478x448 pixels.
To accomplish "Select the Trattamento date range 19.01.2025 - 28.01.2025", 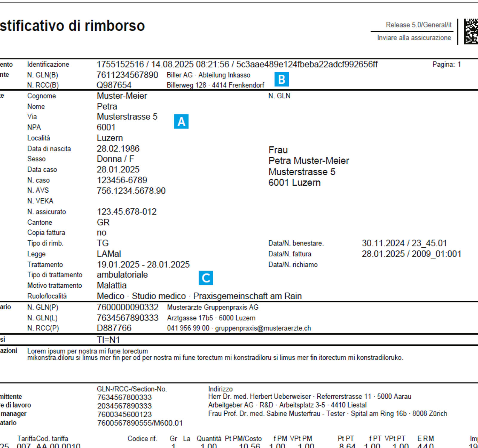I will pos(144,265).
